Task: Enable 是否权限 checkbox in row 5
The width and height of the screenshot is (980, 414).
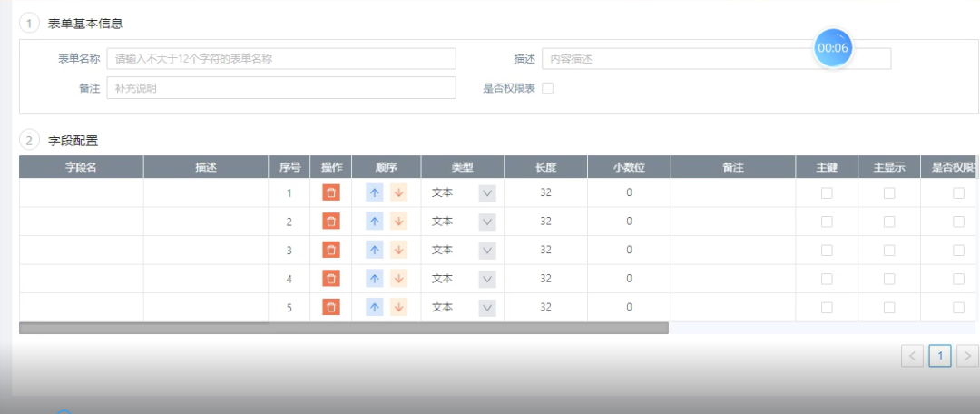Action: [x=958, y=308]
